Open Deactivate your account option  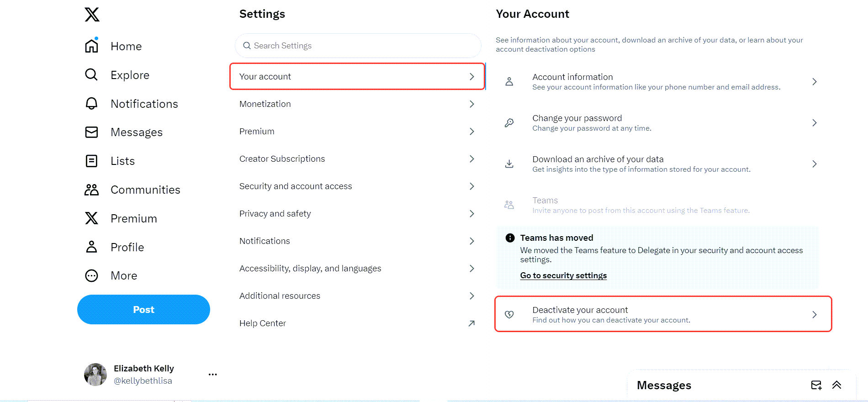coord(663,314)
